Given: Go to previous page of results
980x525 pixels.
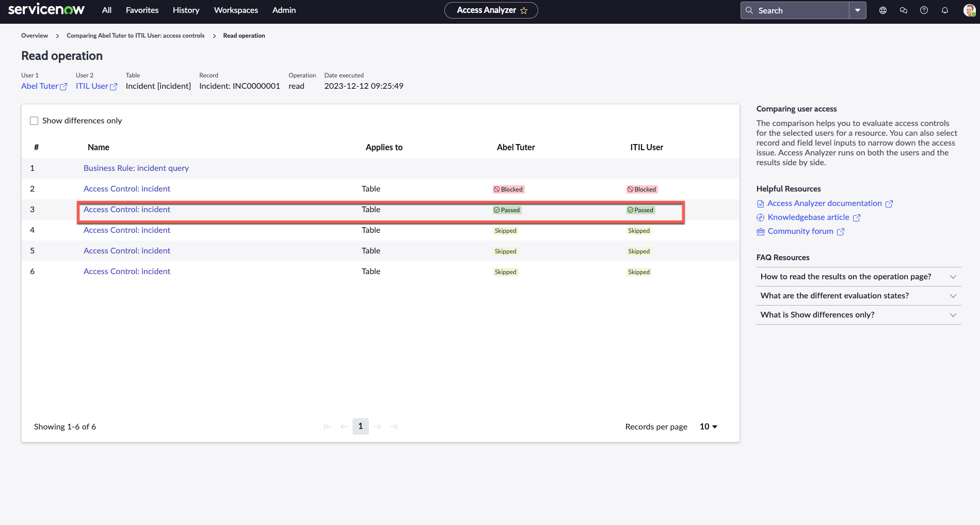Looking at the screenshot, I should click(x=344, y=426).
